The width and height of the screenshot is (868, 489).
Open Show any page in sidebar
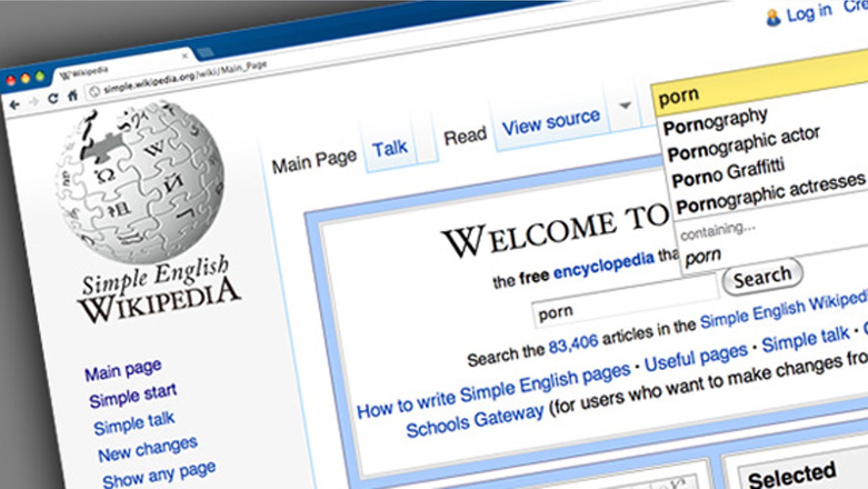coord(159,475)
